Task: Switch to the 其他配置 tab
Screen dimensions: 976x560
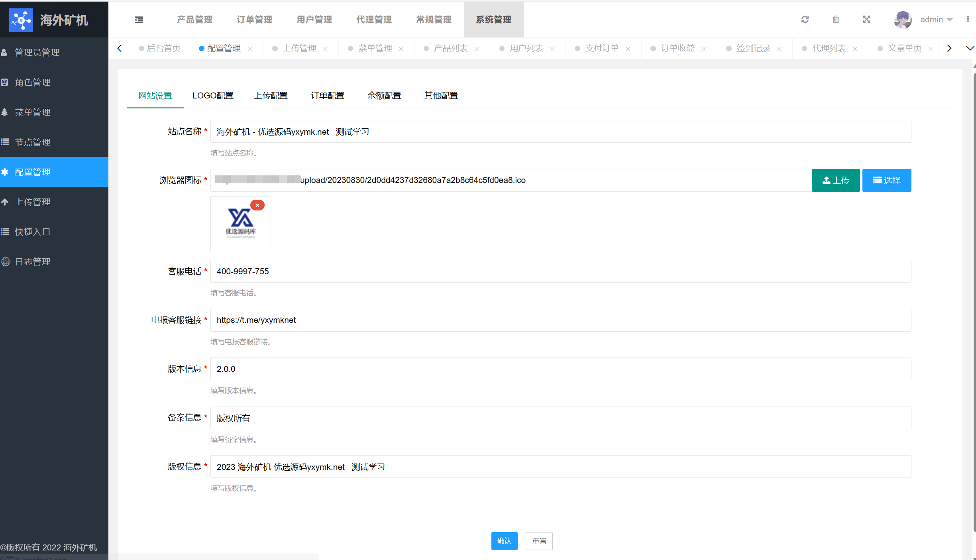Action: (x=441, y=96)
